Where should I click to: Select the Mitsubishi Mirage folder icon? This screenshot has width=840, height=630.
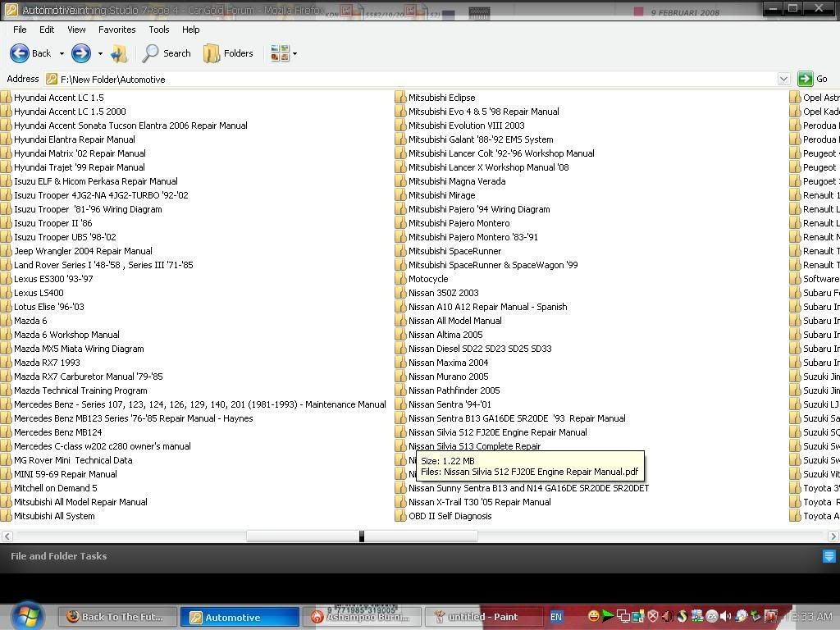point(400,195)
